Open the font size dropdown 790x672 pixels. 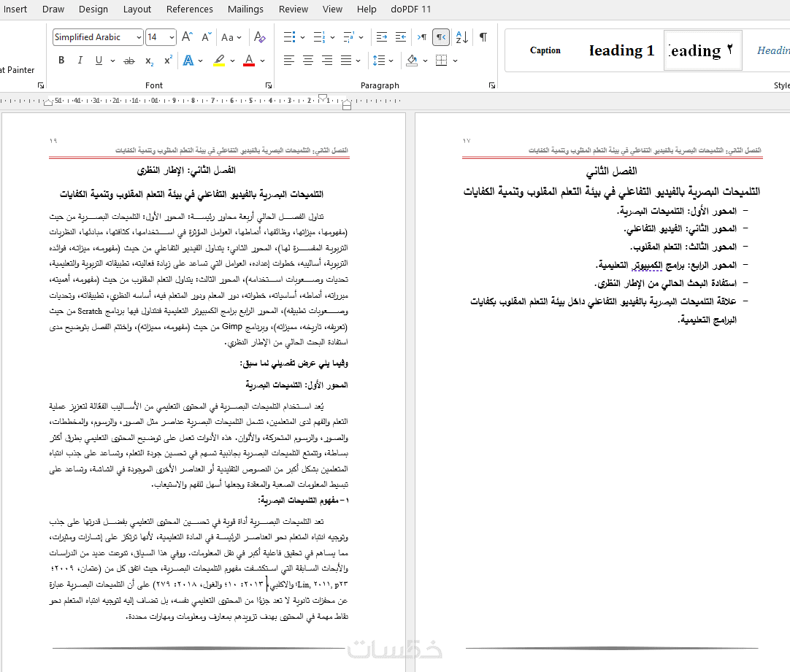[172, 37]
